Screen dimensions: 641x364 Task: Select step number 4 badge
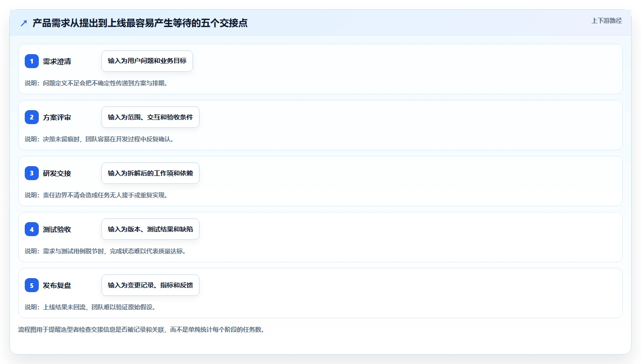pos(32,229)
